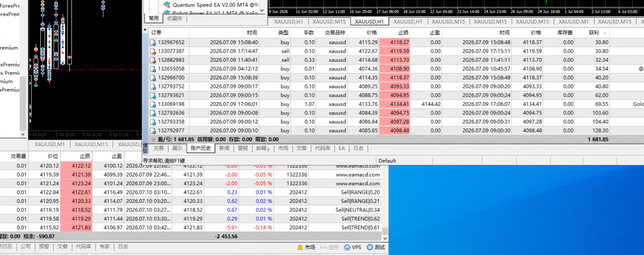
Task: Click the order icon for 133077387
Action: [153, 51]
